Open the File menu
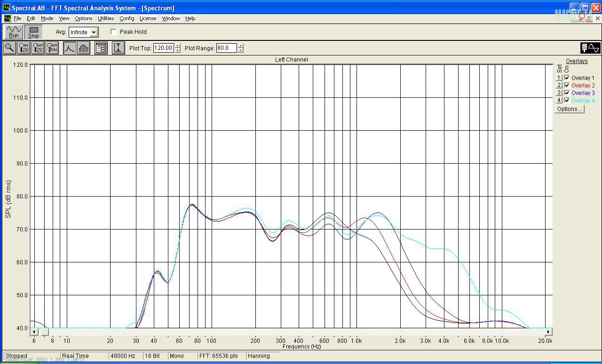This screenshot has width=602, height=364. (17, 18)
